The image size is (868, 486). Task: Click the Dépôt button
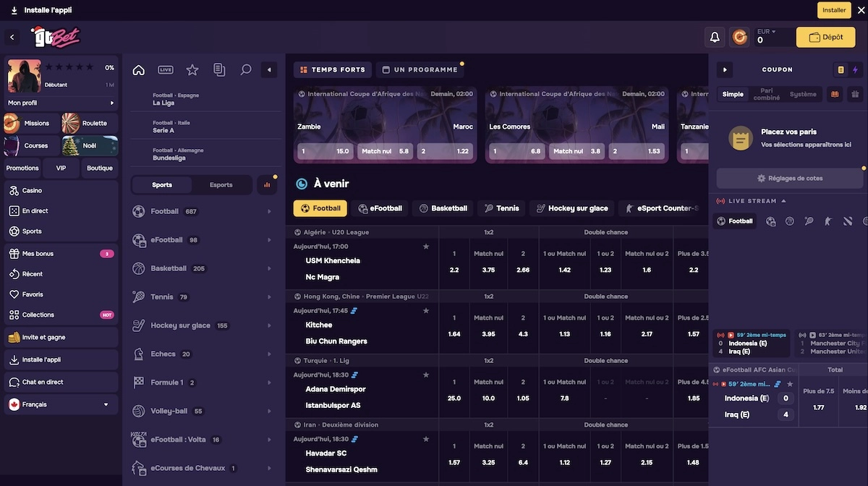pyautogui.click(x=825, y=35)
